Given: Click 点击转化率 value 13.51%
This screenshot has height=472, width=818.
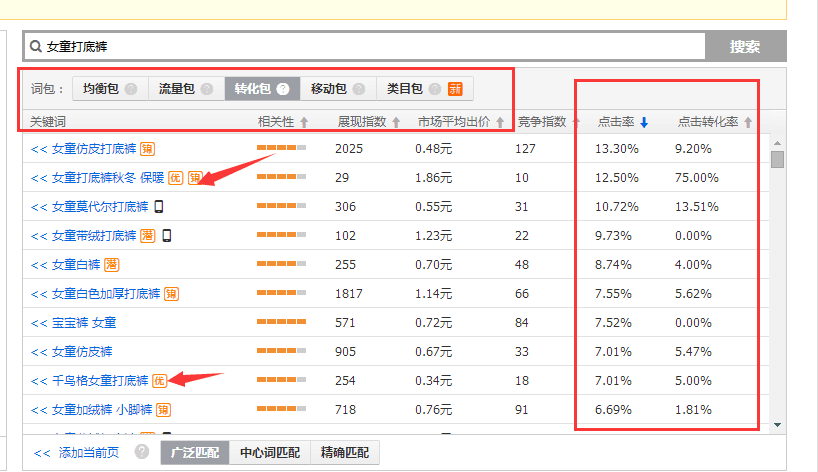Looking at the screenshot, I should pyautogui.click(x=696, y=207).
